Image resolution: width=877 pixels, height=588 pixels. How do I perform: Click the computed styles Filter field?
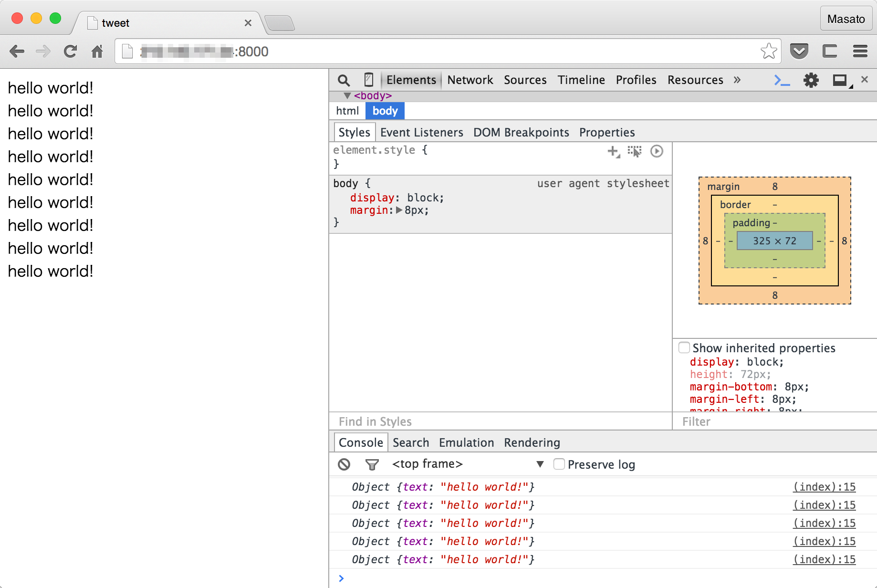(x=775, y=421)
